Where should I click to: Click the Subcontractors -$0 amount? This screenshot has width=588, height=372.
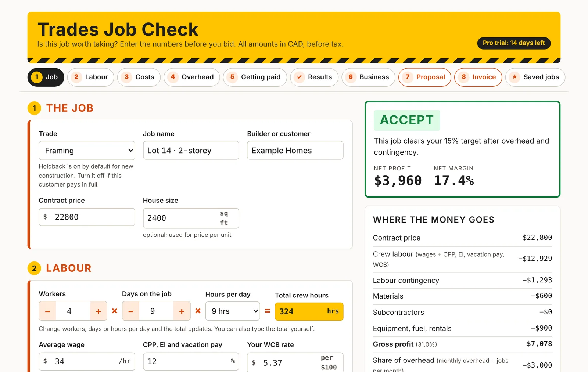point(546,312)
